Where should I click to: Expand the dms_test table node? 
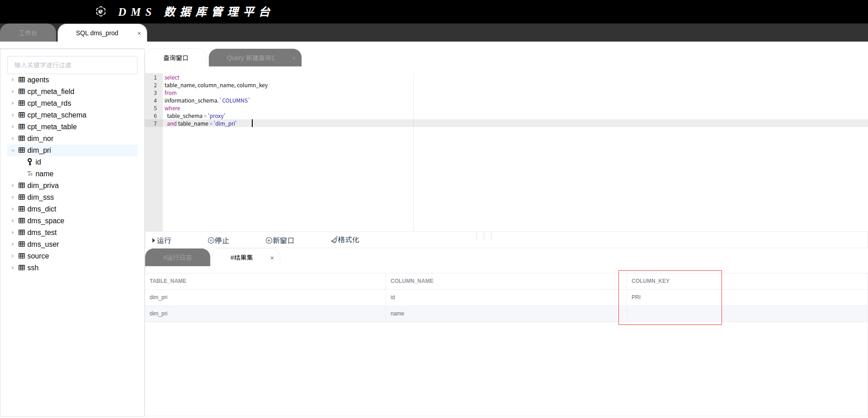point(13,232)
